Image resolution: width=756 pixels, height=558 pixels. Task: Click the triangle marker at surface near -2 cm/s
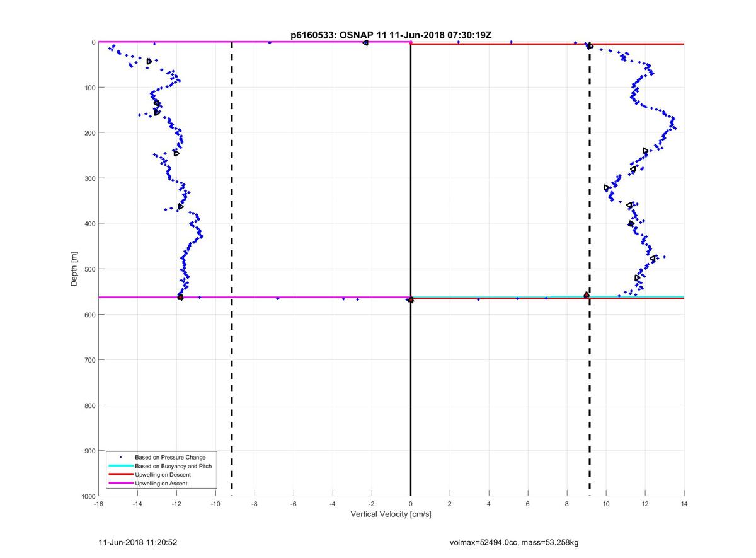[x=365, y=43]
